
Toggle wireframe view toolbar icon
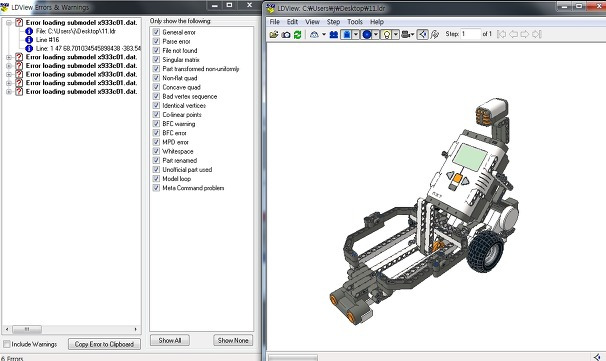coord(314,35)
